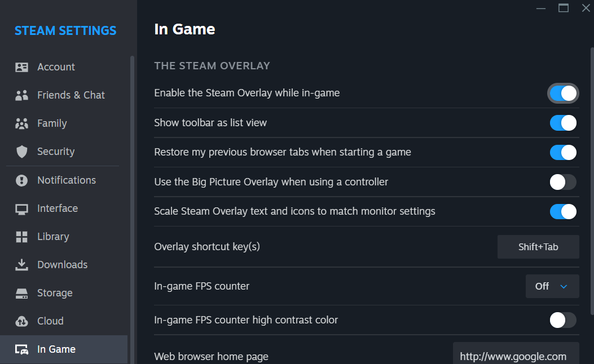
Task: Click the Library grid icon
Action: point(22,237)
